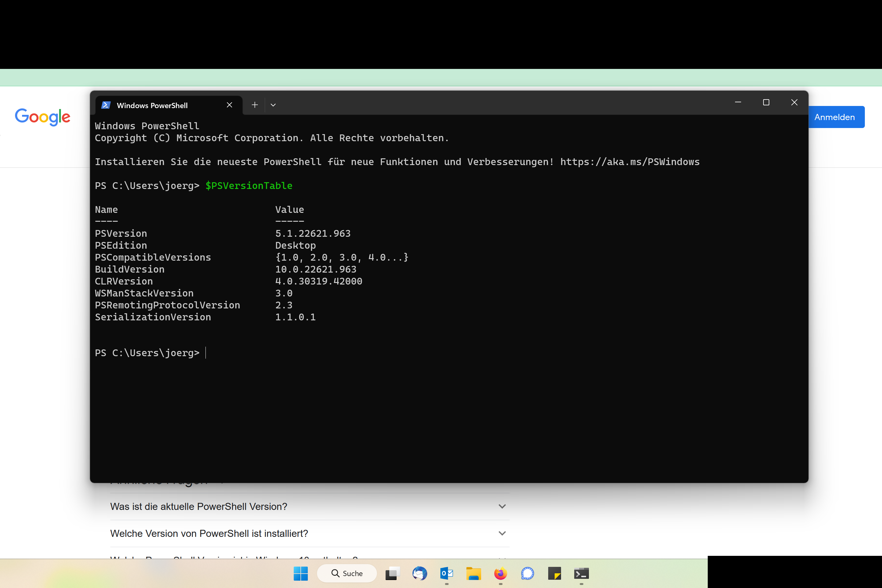Screen dimensions: 882x588
Task: Click the https://aka.ms/PSWindows link text
Action: tap(630, 162)
